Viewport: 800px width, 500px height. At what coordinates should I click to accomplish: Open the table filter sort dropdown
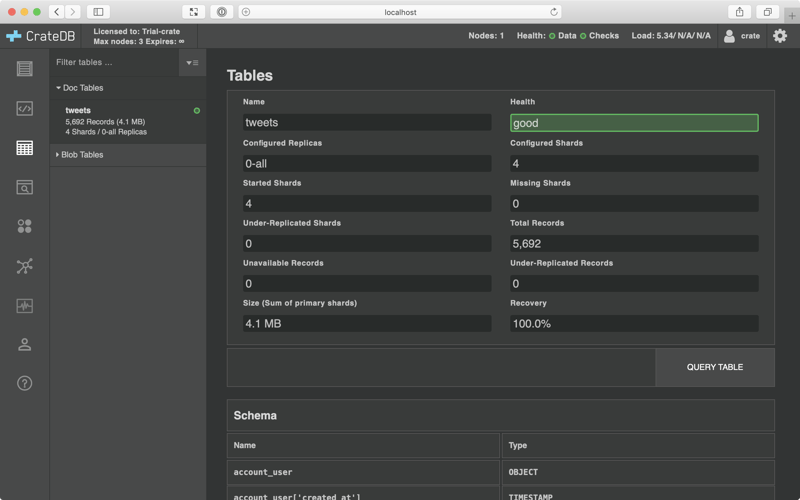pyautogui.click(x=192, y=63)
